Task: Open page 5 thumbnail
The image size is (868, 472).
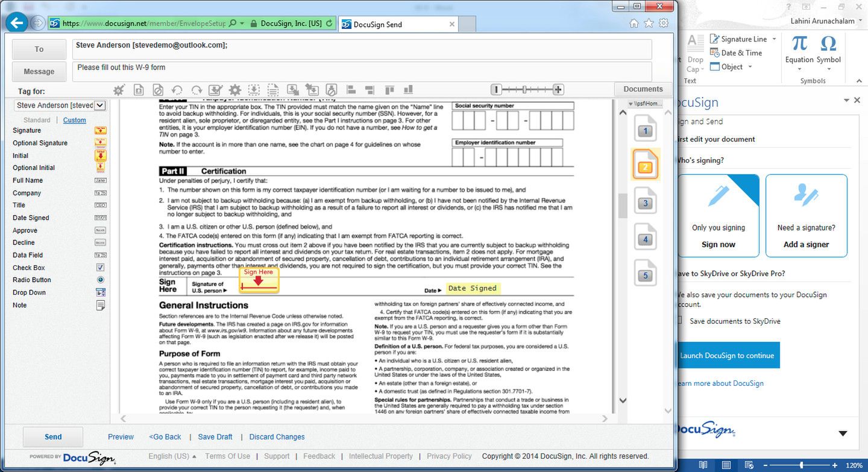Action: (x=645, y=273)
